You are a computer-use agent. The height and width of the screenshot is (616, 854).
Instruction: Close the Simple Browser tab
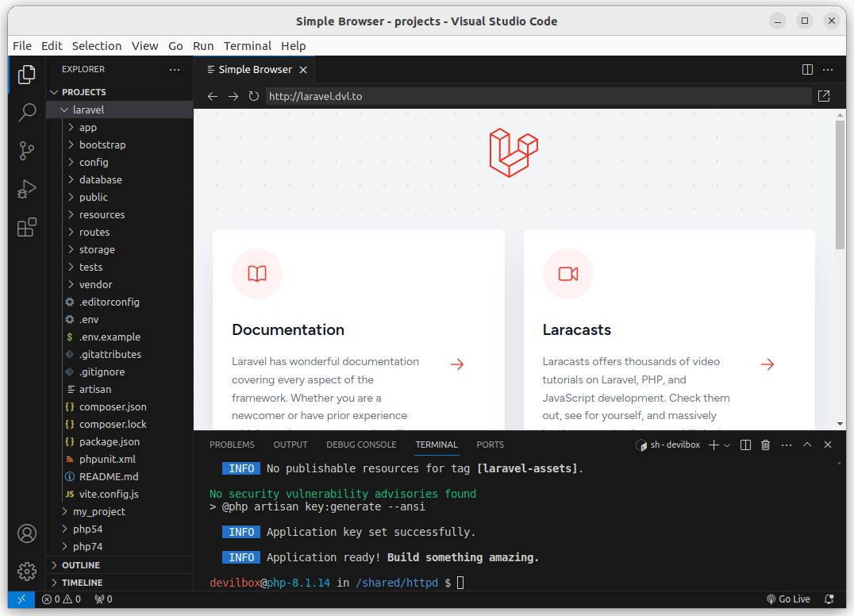point(303,70)
